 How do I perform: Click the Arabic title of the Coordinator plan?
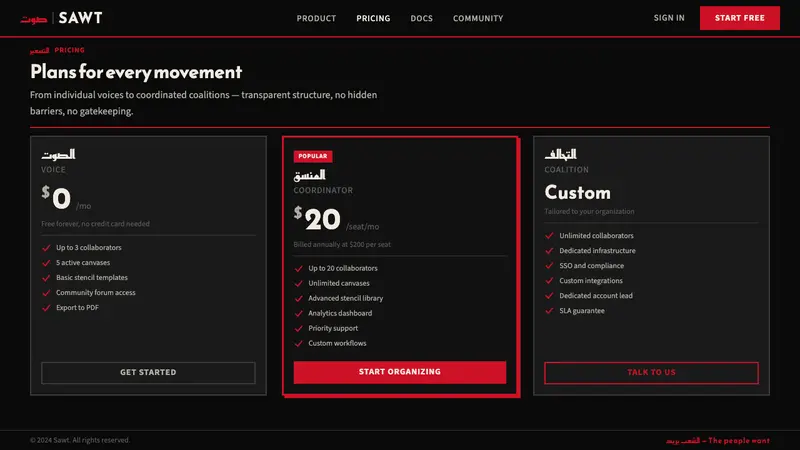coord(309,175)
